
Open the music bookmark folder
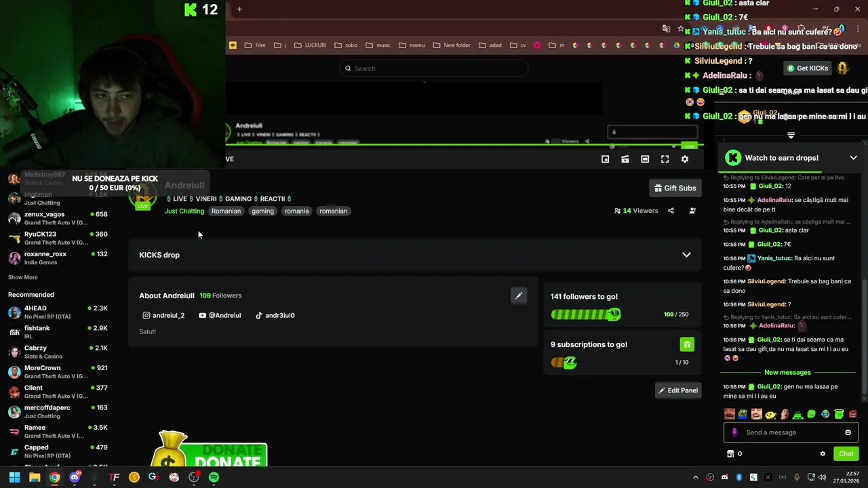click(378, 45)
